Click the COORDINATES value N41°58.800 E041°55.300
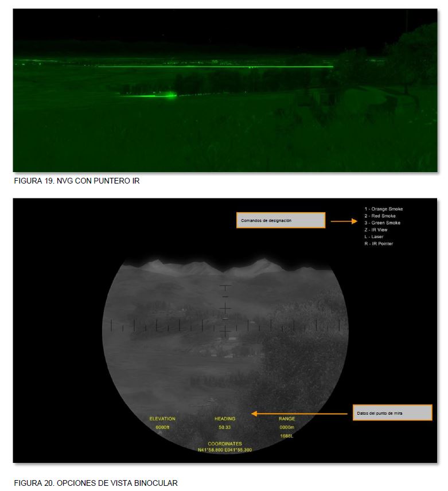Image resolution: width=448 pixels, height=491 pixels. [x=225, y=450]
